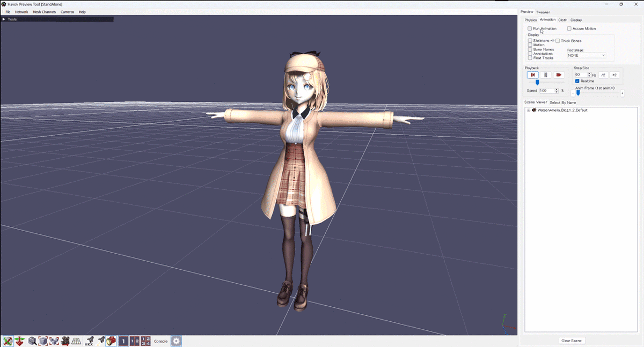Enable the Accum Motion checkbox
This screenshot has width=644, height=347.
click(x=569, y=28)
